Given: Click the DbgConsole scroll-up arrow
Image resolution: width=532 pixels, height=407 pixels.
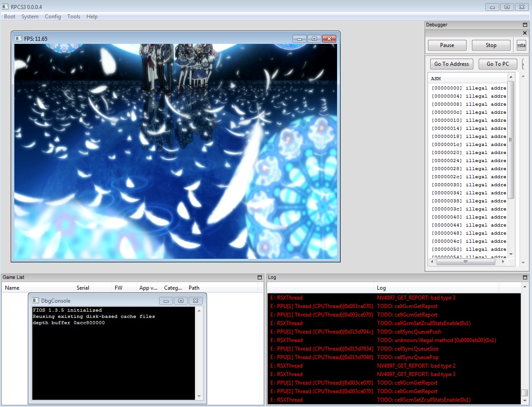Looking at the screenshot, I should 199,311.
